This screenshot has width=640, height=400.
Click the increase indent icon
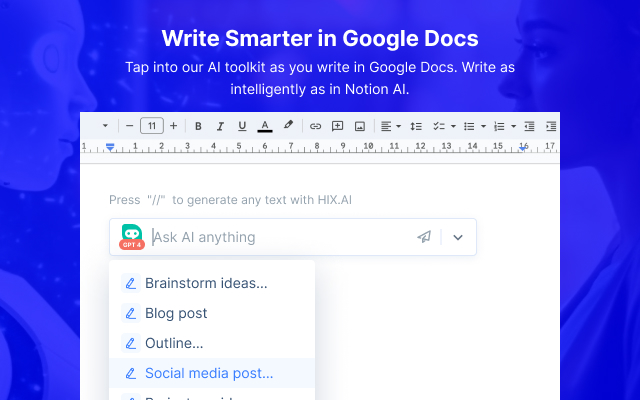551,127
